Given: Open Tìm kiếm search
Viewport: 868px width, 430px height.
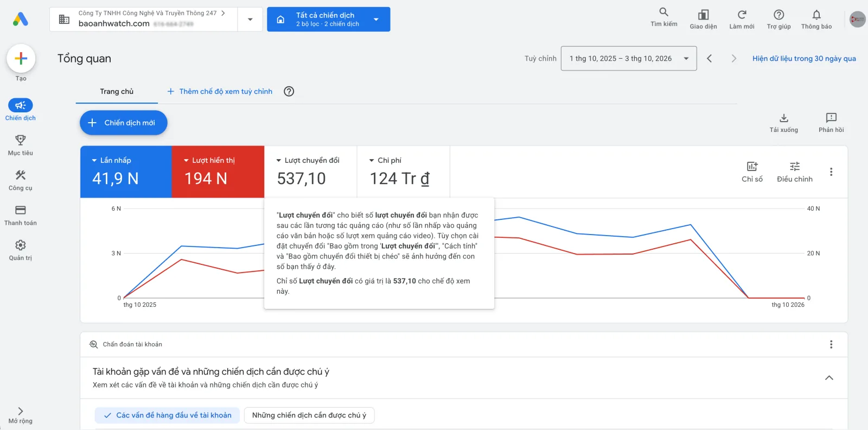Looking at the screenshot, I should (x=663, y=17).
